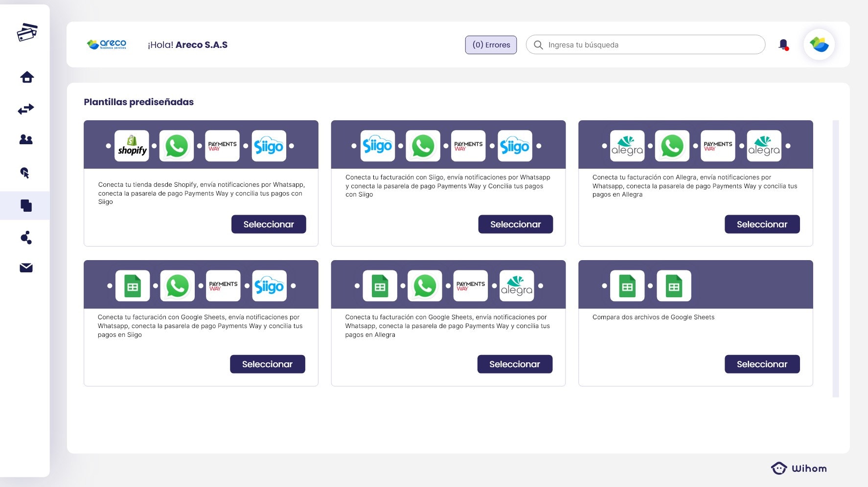
Task: Open the connections nodes icon in sidebar
Action: tap(26, 238)
